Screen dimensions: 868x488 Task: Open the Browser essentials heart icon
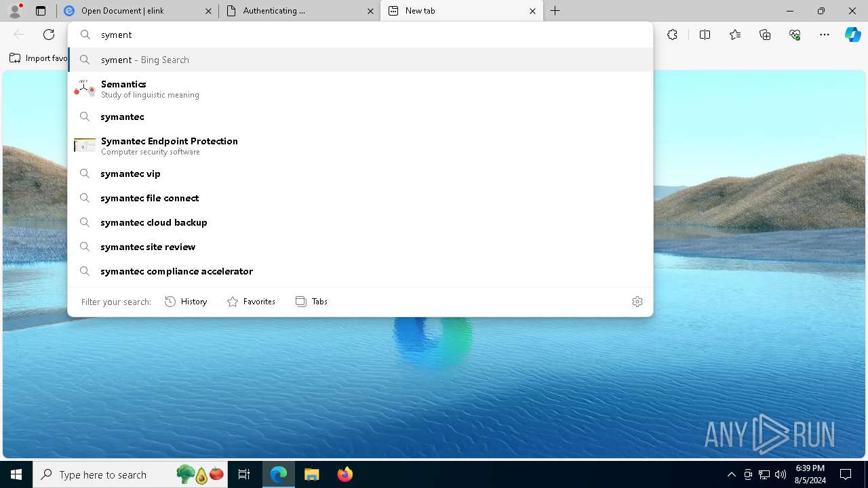[x=795, y=35]
